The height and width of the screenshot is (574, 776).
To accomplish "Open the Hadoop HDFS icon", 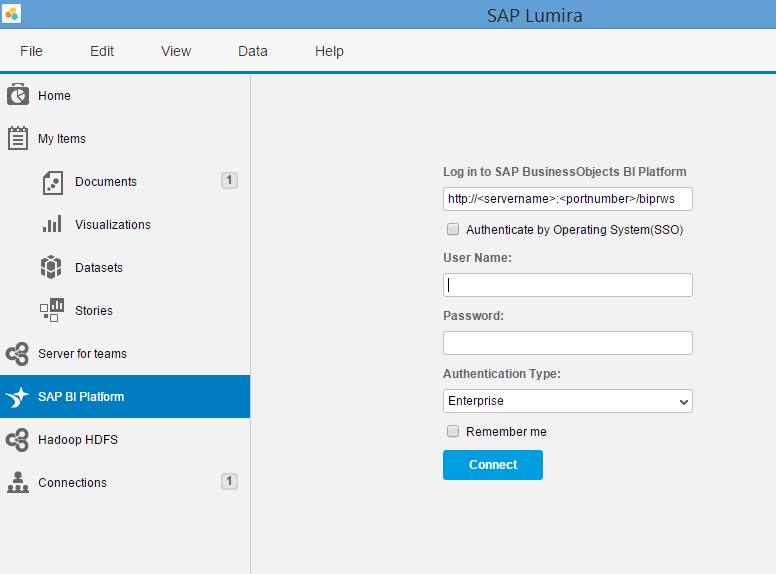I will (18, 440).
